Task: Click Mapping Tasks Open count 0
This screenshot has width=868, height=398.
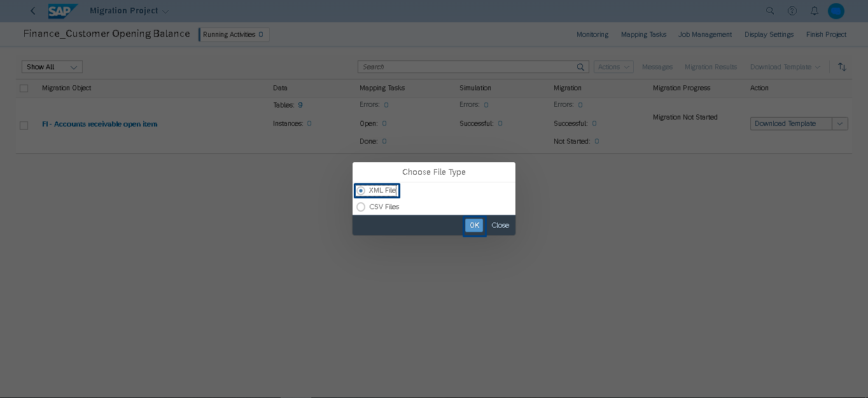Action: [384, 123]
